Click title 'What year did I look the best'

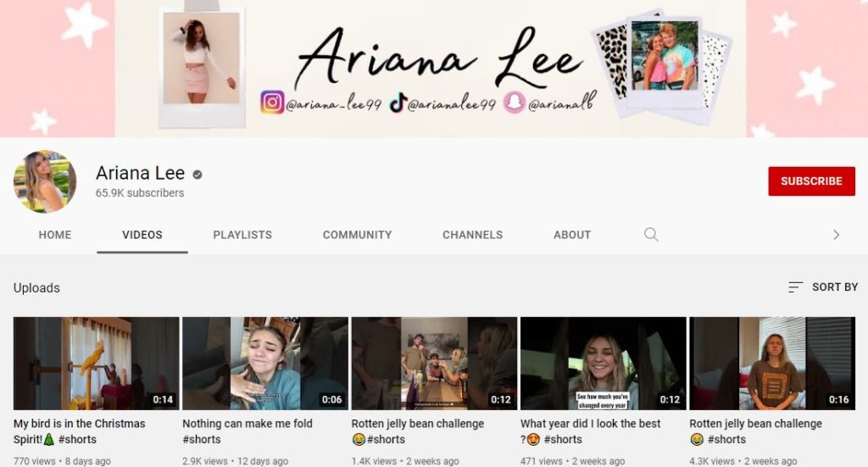coord(590,431)
